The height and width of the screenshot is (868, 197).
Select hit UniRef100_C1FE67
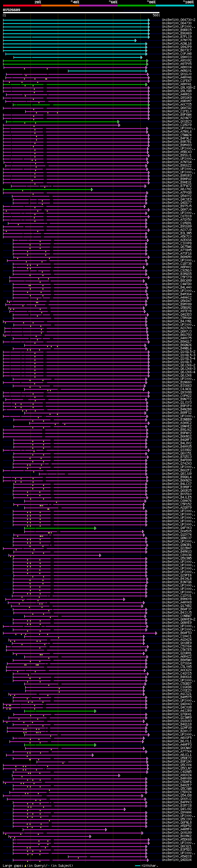[x=177, y=81]
